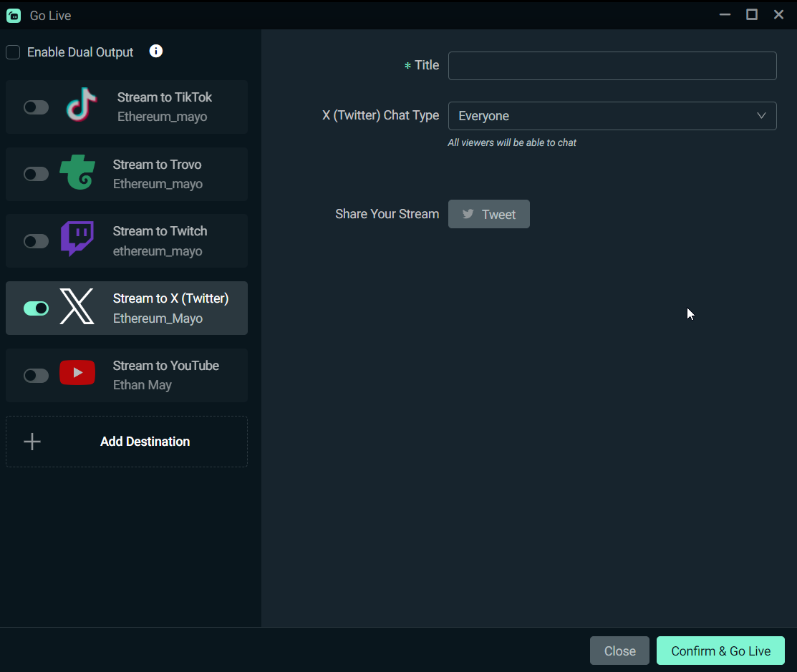The width and height of the screenshot is (797, 672).
Task: Turn on the Stream to YouTube toggle
Action: coord(36,375)
